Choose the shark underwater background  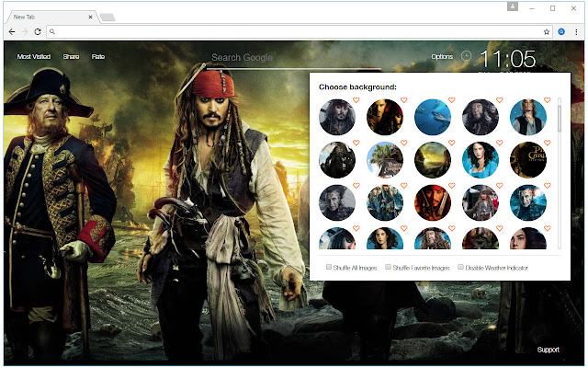[x=433, y=117]
